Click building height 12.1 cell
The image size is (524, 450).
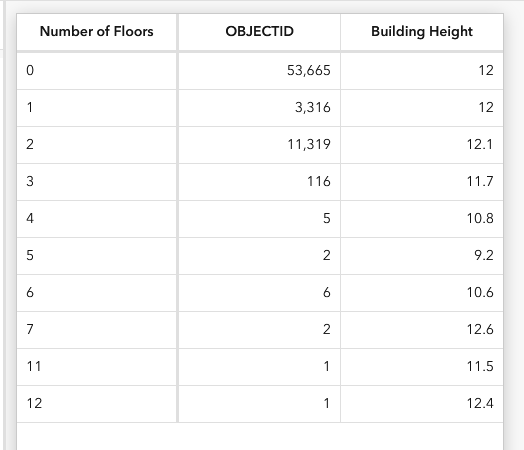tap(422, 145)
